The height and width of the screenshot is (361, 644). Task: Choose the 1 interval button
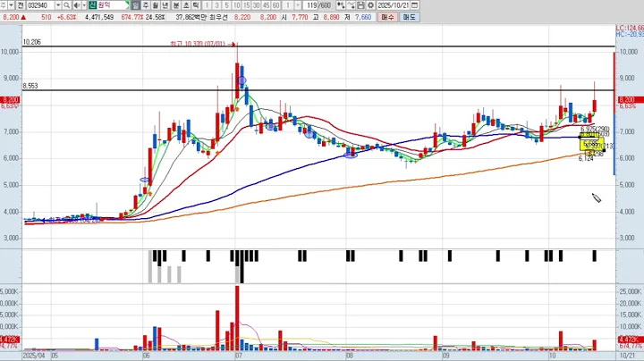[x=207, y=5]
